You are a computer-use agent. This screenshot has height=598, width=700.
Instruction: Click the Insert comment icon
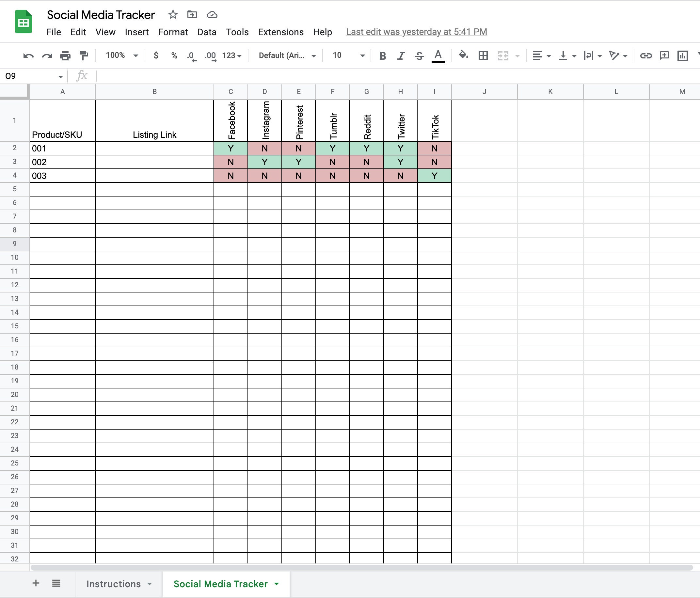(x=664, y=56)
